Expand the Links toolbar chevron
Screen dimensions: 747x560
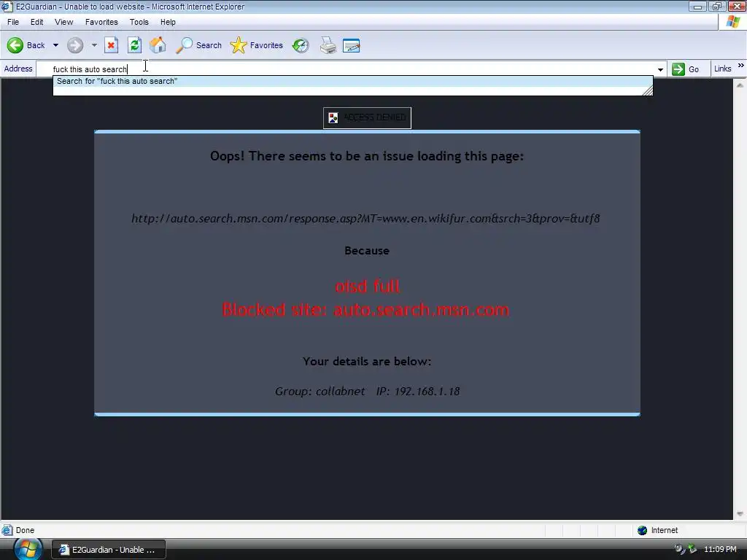pyautogui.click(x=741, y=66)
